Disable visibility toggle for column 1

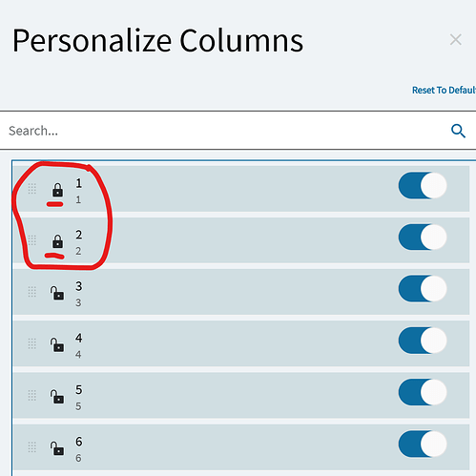click(423, 186)
